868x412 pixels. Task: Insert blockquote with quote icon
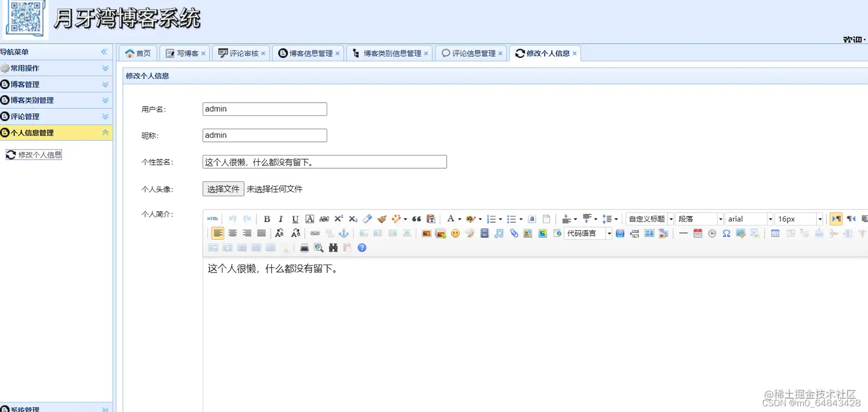point(417,219)
